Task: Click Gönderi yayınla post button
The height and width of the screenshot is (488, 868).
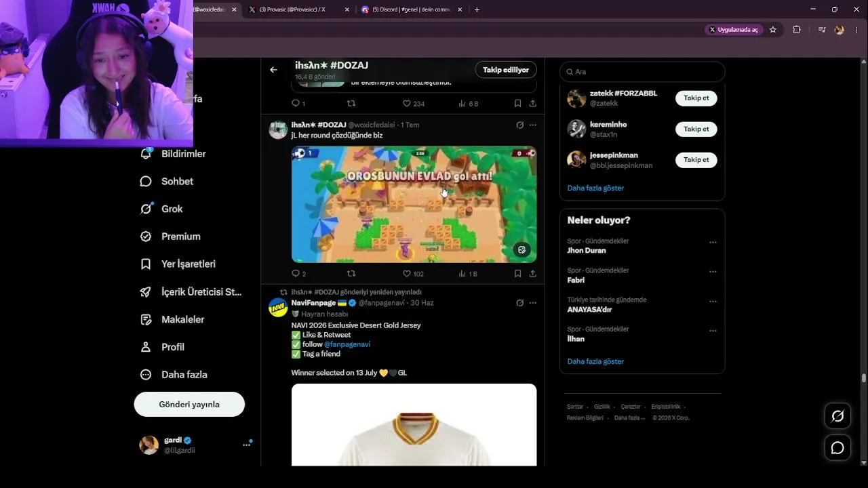Action: click(189, 404)
